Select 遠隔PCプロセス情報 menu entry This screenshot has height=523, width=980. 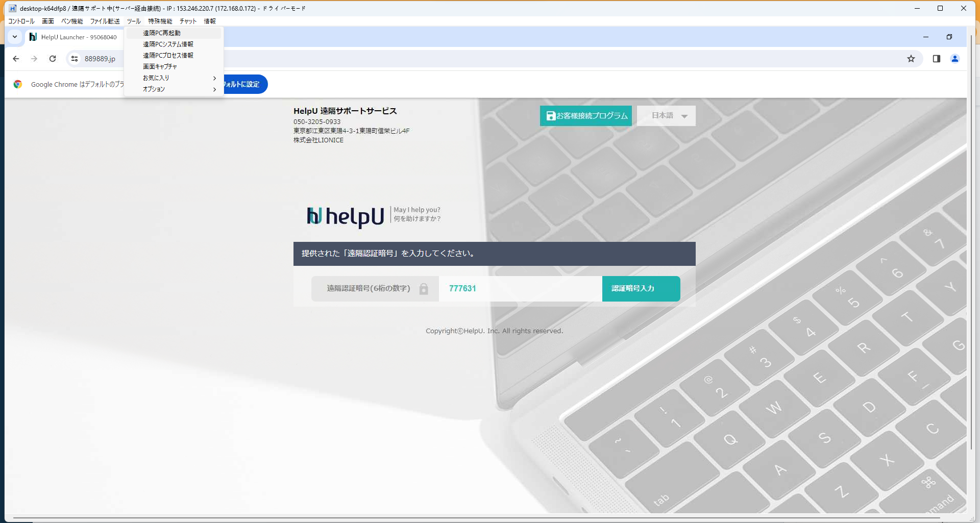tap(174, 55)
